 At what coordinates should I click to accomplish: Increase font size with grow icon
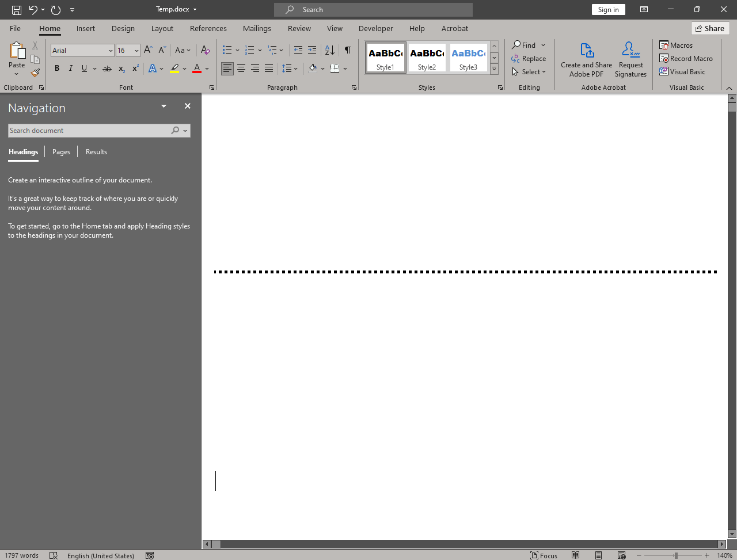click(148, 50)
